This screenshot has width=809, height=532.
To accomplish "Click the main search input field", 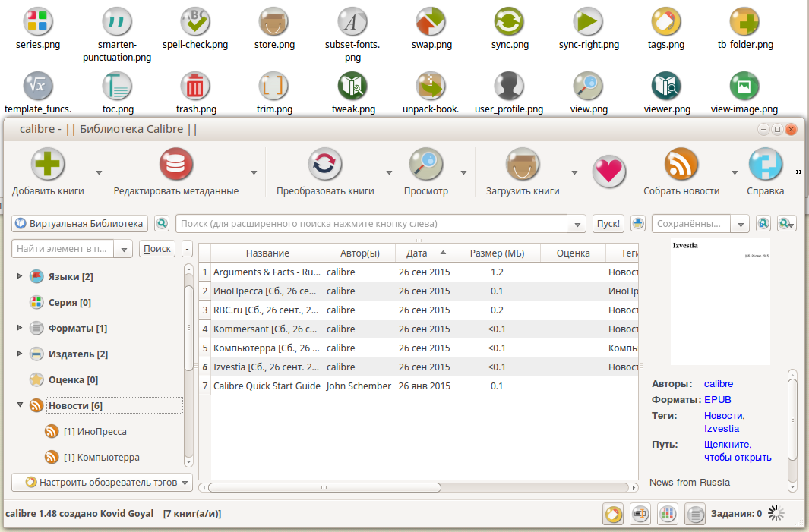I will click(371, 224).
